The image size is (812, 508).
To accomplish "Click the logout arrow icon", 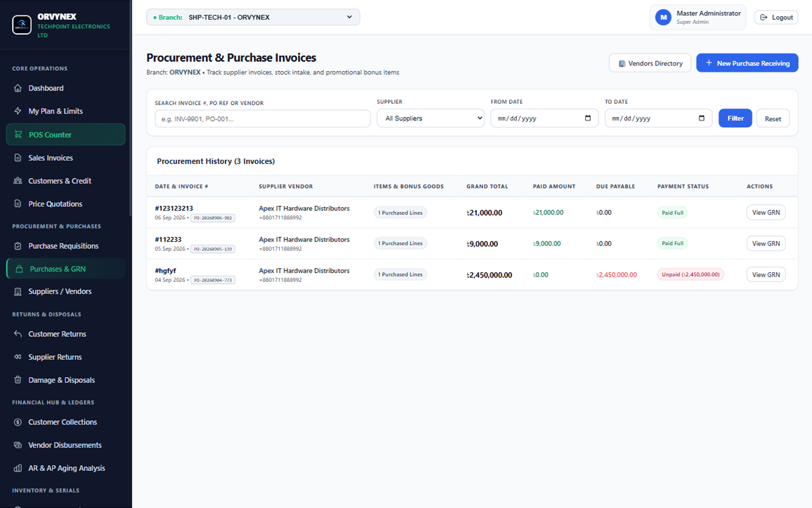I will 764,17.
